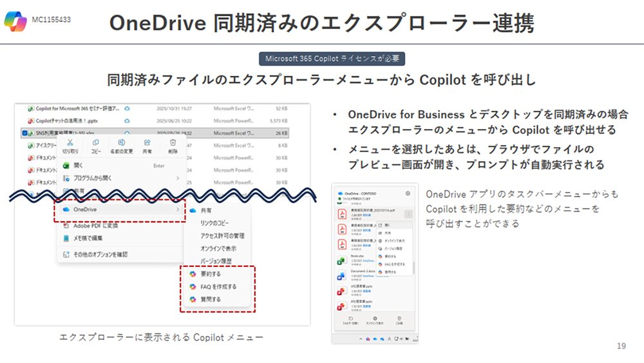Click the Book.xlsx Excel icon

[341, 260]
